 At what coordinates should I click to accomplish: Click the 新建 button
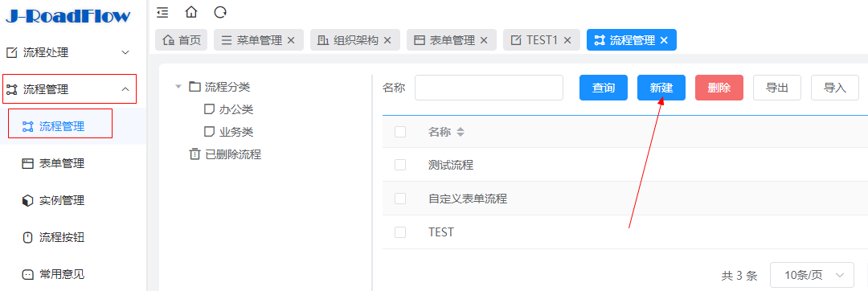coord(661,88)
